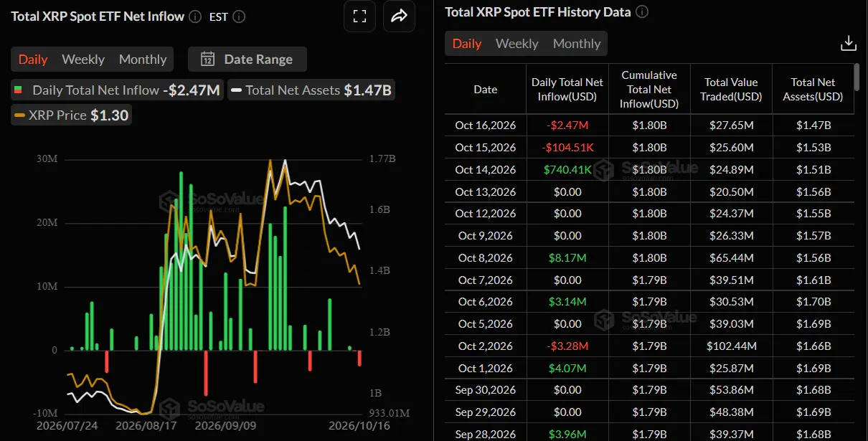868x441 pixels.
Task: Click info icon next to EST timezone
Action: tap(239, 16)
